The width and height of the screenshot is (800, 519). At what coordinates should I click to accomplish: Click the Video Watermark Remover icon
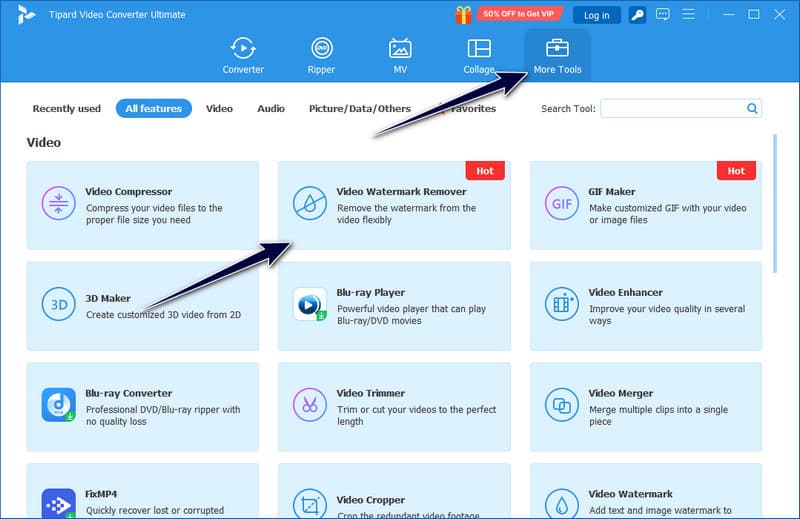310,203
